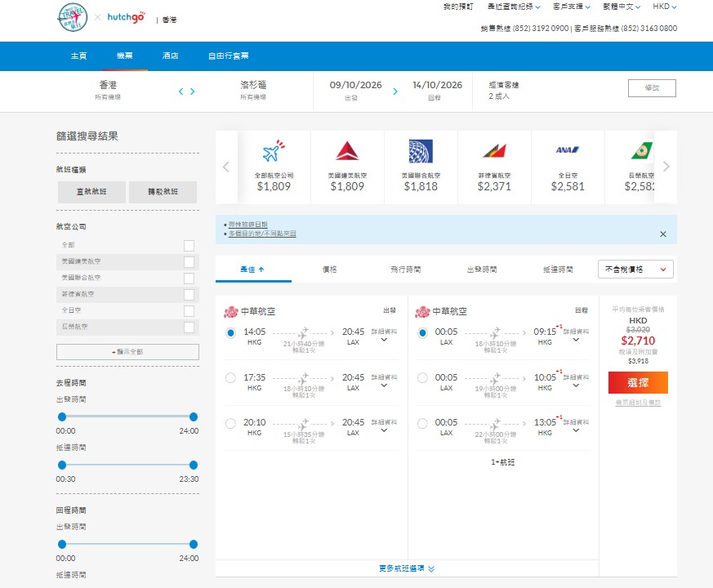Screen dimensions: 713x588
Task: Click swap right arrow between cities
Action: point(193,91)
